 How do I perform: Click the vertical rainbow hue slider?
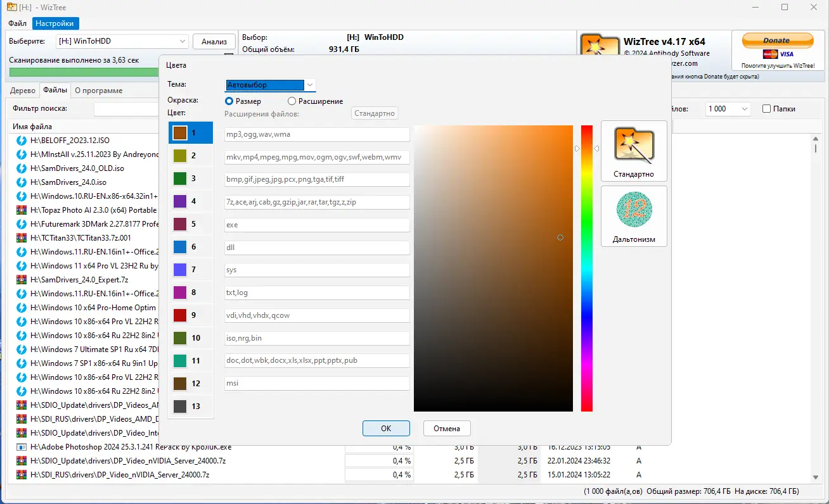coord(587,268)
